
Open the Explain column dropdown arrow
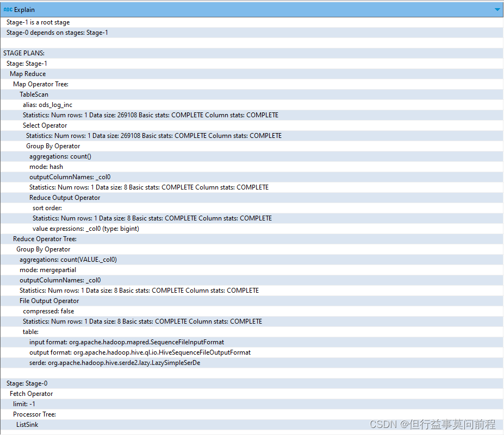(497, 10)
